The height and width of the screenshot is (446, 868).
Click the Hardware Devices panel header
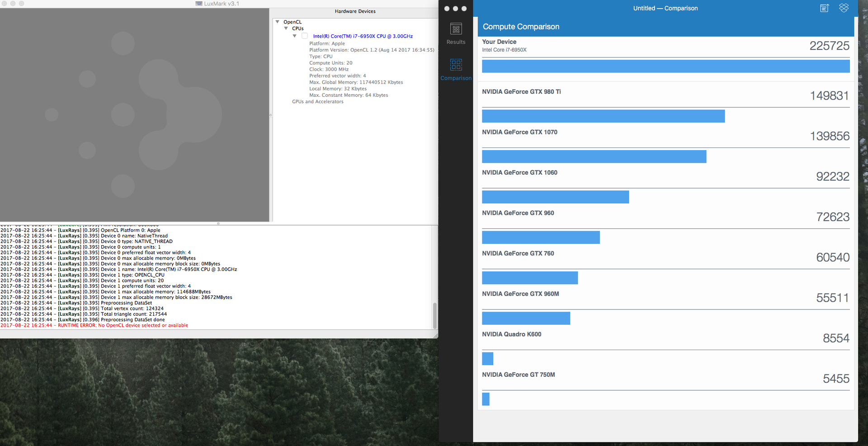[355, 11]
